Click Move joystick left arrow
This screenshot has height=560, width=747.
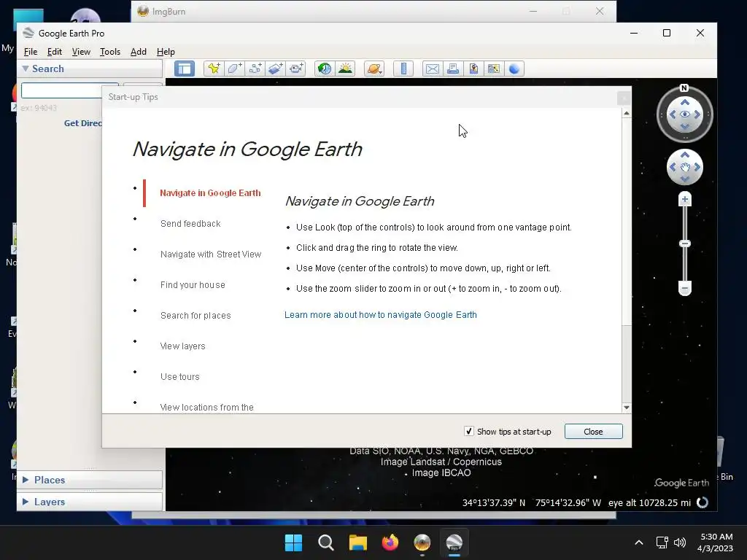(x=673, y=167)
